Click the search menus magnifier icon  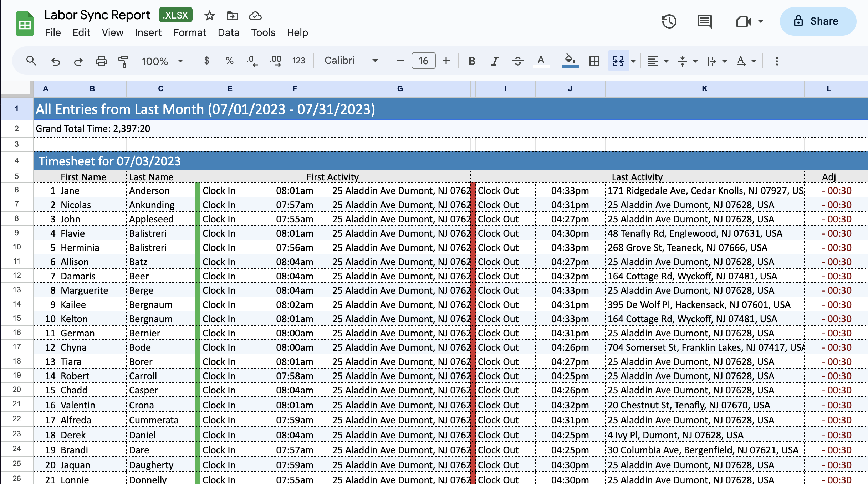coord(31,61)
